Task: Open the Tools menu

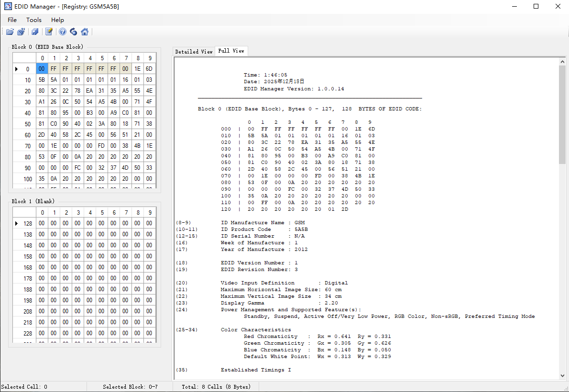Action: click(x=34, y=20)
